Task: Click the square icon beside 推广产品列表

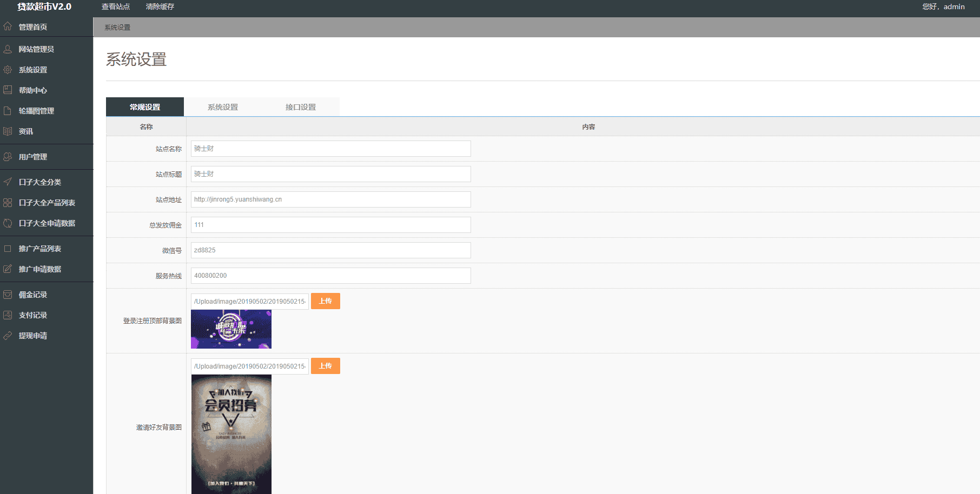Action: tap(8, 249)
